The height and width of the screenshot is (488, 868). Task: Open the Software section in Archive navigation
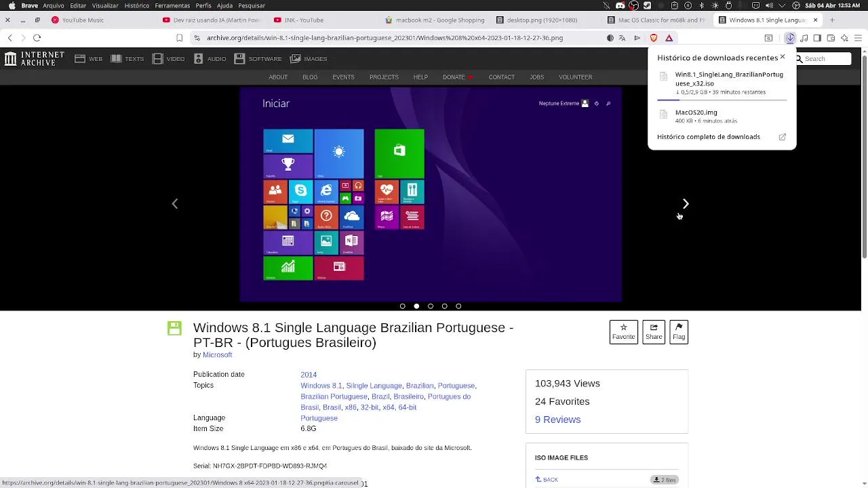[258, 59]
